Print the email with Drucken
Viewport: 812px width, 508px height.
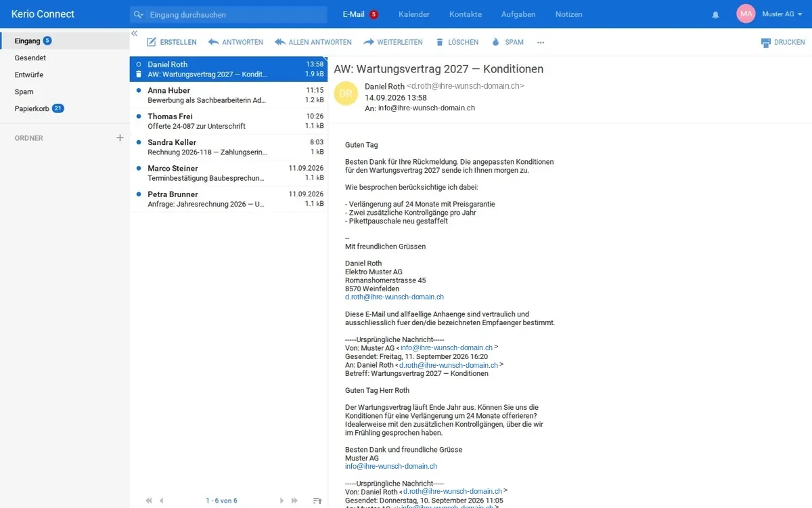coord(783,42)
